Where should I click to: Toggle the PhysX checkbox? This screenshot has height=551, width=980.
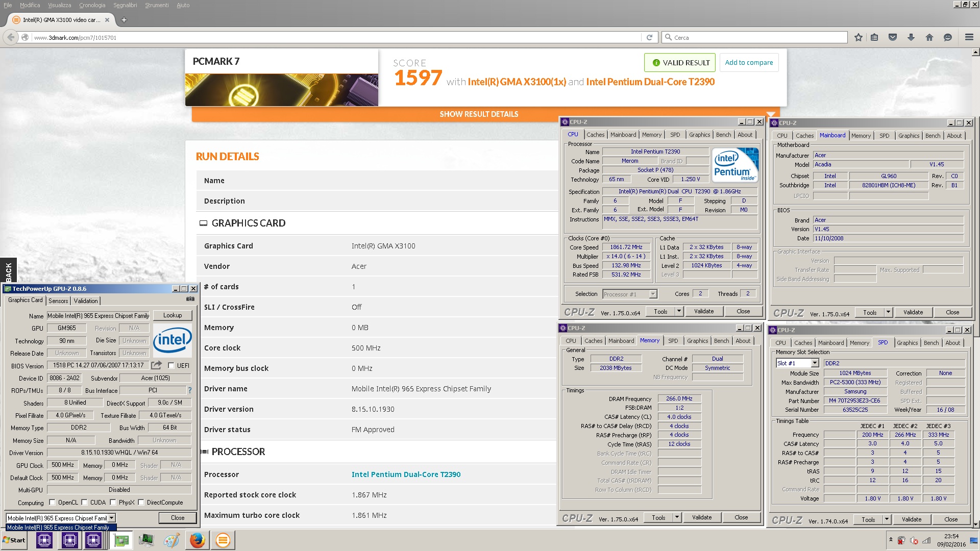[x=113, y=502]
